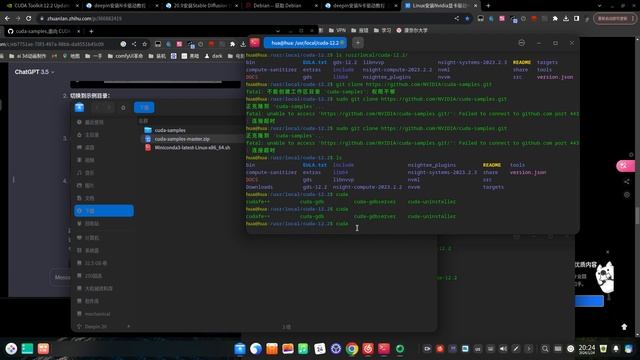Open the music player icon on the dock
The height and width of the screenshot is (360, 640).
click(303, 349)
